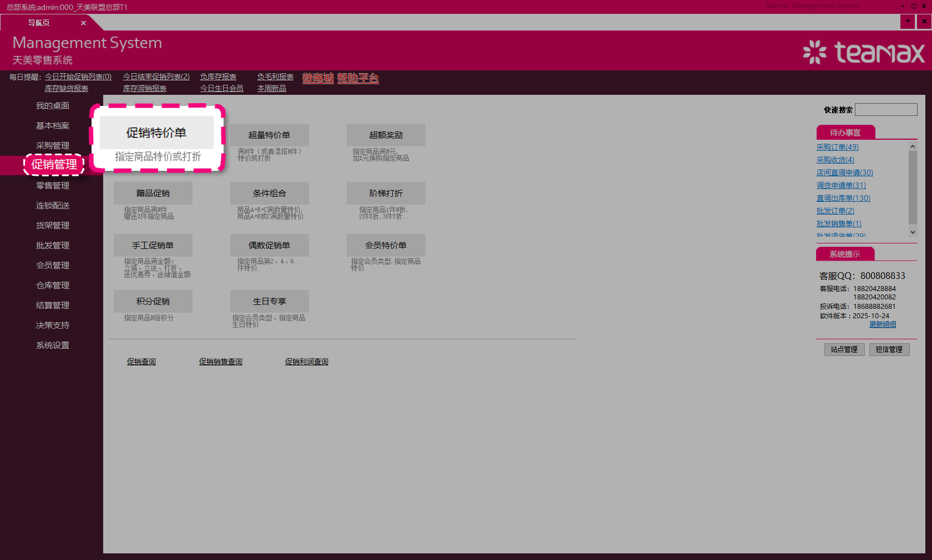Go to 系统设置 in the sidebar

53,345
